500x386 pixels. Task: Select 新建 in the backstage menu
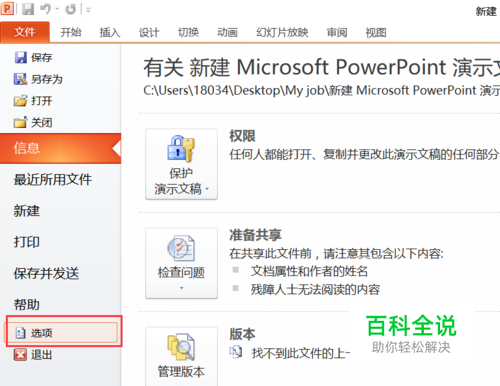coord(27,211)
